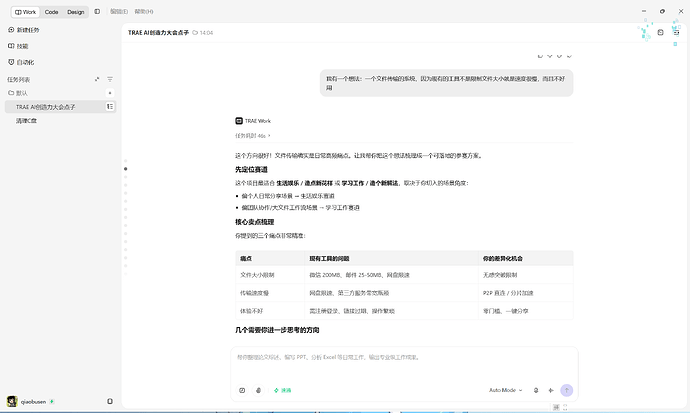The image size is (690, 413).
Task: Click the first round icon in input toolbar
Action: coord(242,390)
